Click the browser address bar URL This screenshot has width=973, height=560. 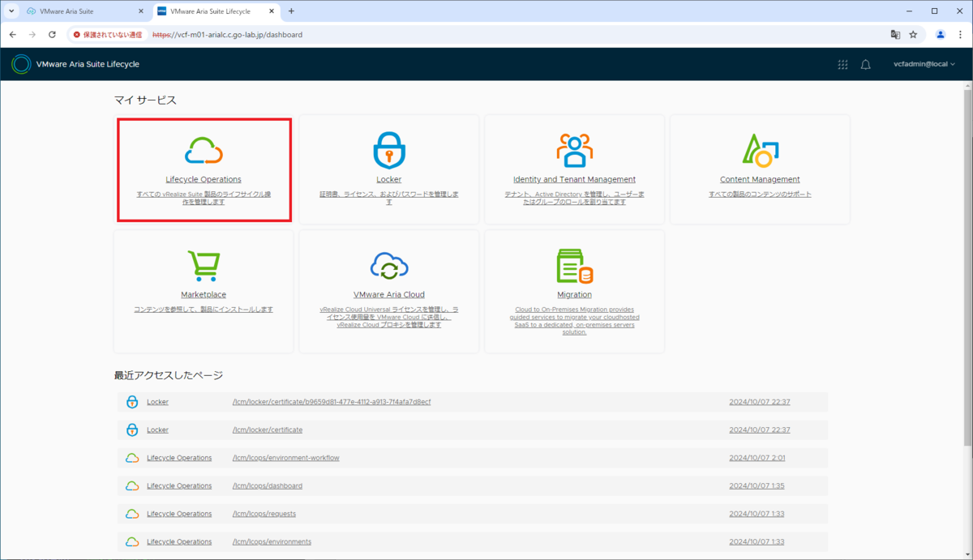tap(227, 35)
